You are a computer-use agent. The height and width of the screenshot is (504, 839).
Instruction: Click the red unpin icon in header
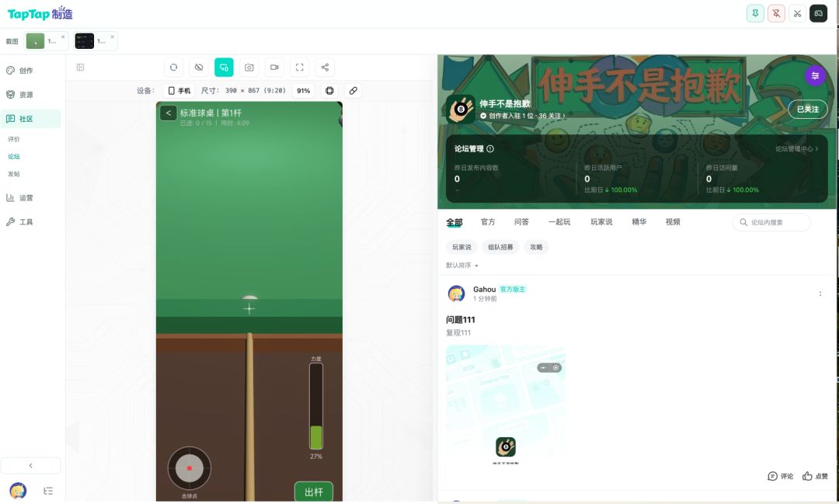[x=776, y=13]
